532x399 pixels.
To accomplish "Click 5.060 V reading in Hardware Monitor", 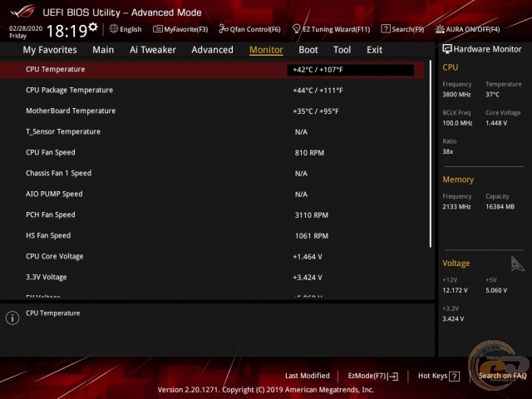I will (x=496, y=290).
